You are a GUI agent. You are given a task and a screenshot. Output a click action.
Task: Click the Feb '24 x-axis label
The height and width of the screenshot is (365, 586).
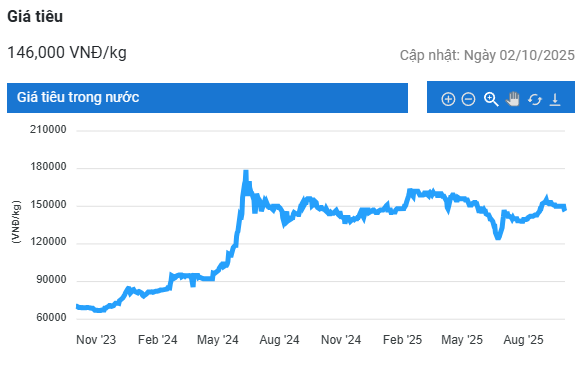tap(157, 340)
